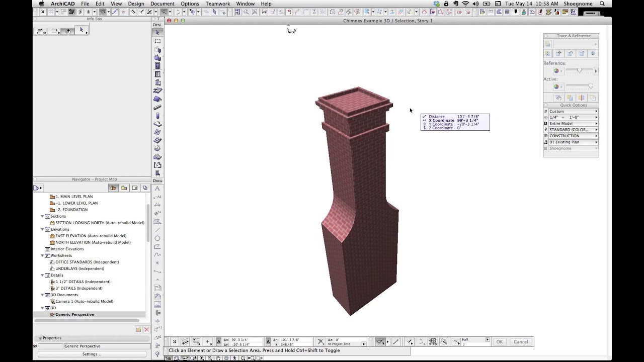644x362 pixels.
Task: Open Spotlight search in menu bar
Action: point(602,4)
